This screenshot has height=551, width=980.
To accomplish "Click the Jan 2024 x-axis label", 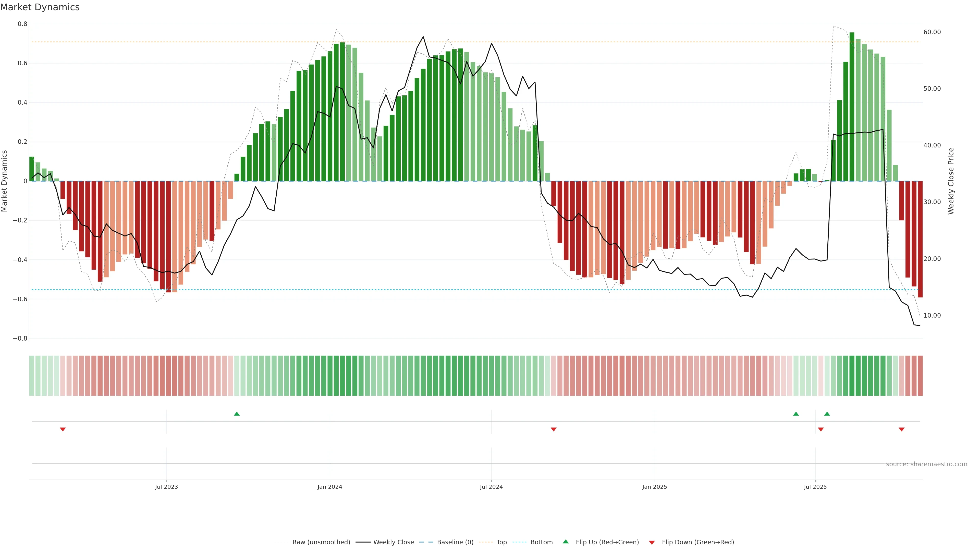I will (330, 487).
